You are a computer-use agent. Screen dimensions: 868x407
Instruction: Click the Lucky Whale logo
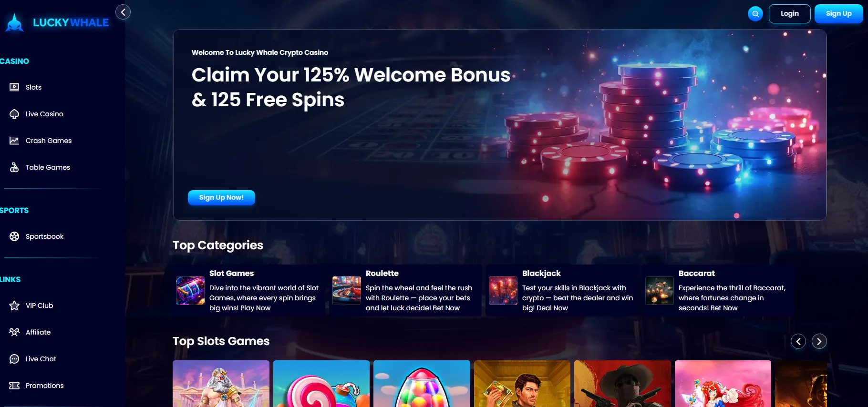tap(57, 22)
